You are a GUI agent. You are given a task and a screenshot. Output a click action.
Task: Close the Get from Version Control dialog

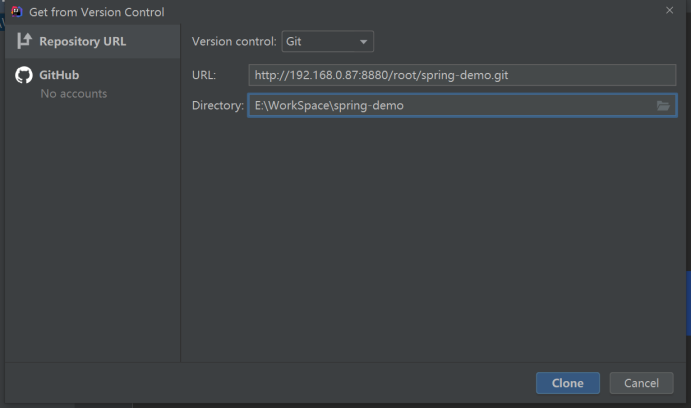pos(669,10)
